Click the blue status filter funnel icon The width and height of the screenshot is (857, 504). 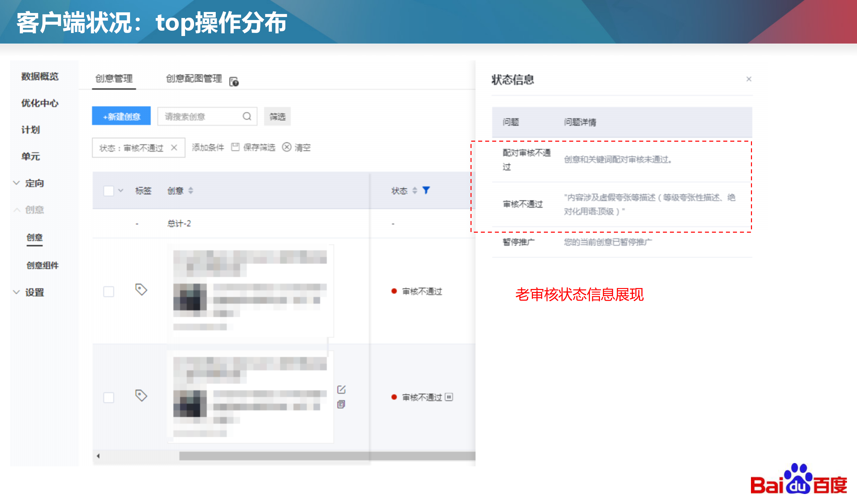click(426, 190)
